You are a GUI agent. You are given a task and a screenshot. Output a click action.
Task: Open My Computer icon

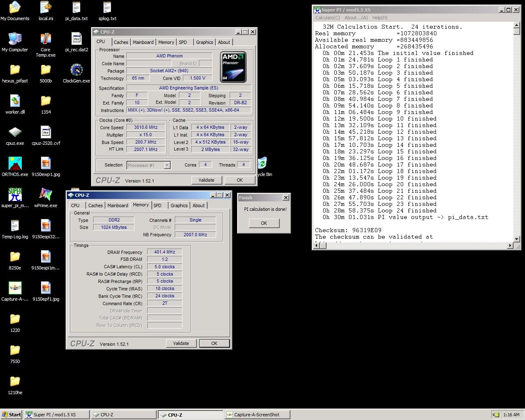[15, 42]
